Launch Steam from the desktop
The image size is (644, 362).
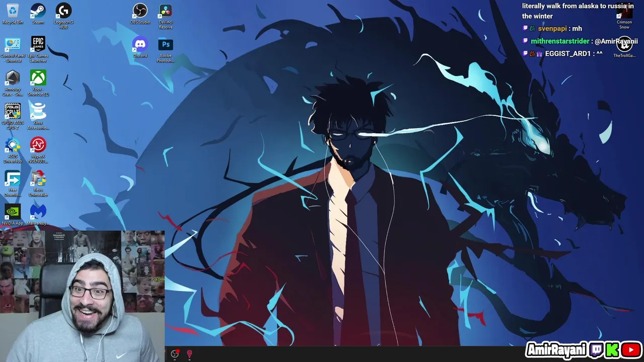(x=38, y=14)
